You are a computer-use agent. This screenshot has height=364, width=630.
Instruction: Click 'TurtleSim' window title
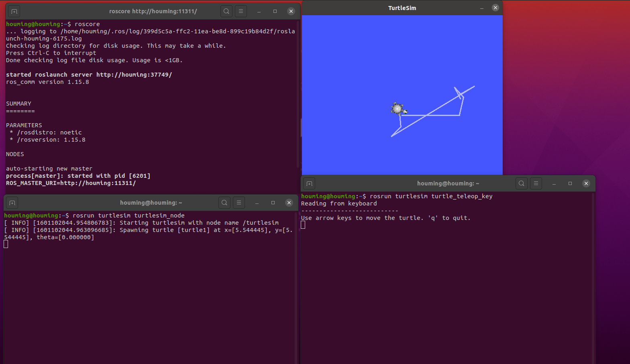point(402,8)
